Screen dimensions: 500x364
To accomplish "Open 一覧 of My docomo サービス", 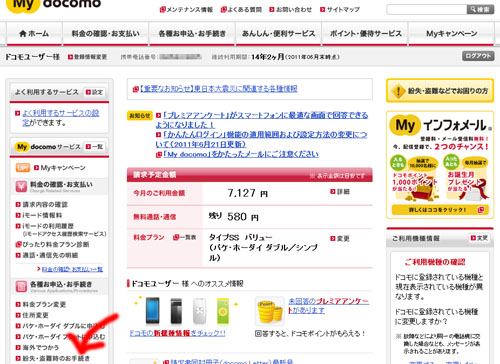I will pos(94,147).
